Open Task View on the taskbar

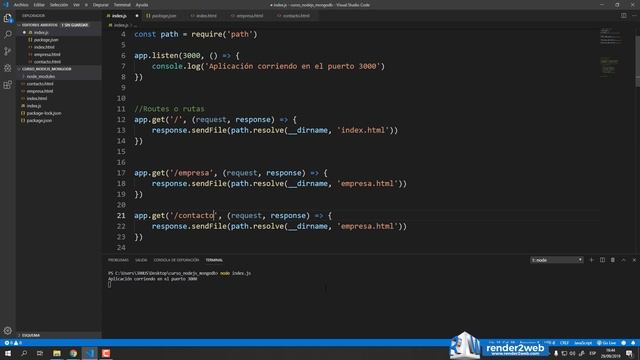click(x=40, y=353)
